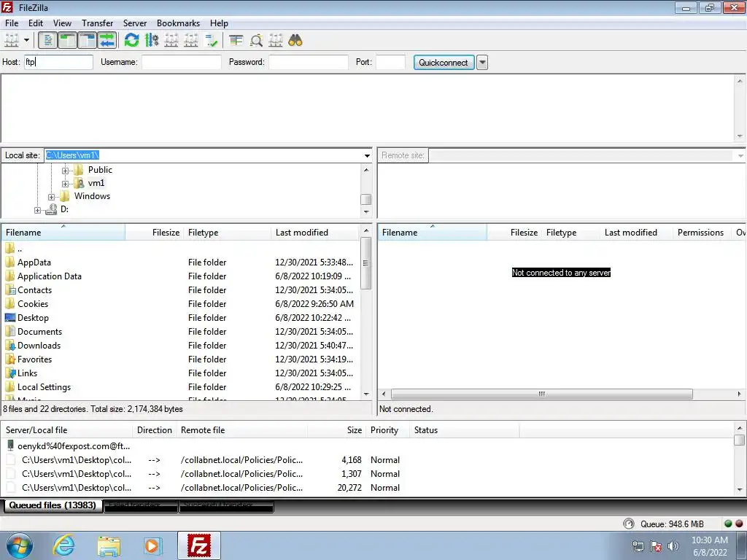Viewport: 747px width, 560px height.
Task: Expand the D: drive tree node
Action: tap(38, 210)
